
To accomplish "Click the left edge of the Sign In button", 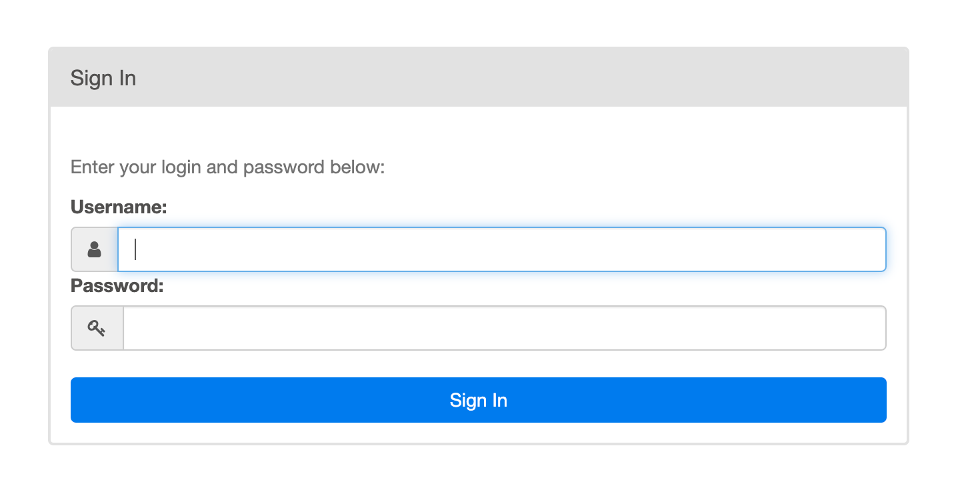I will click(77, 400).
